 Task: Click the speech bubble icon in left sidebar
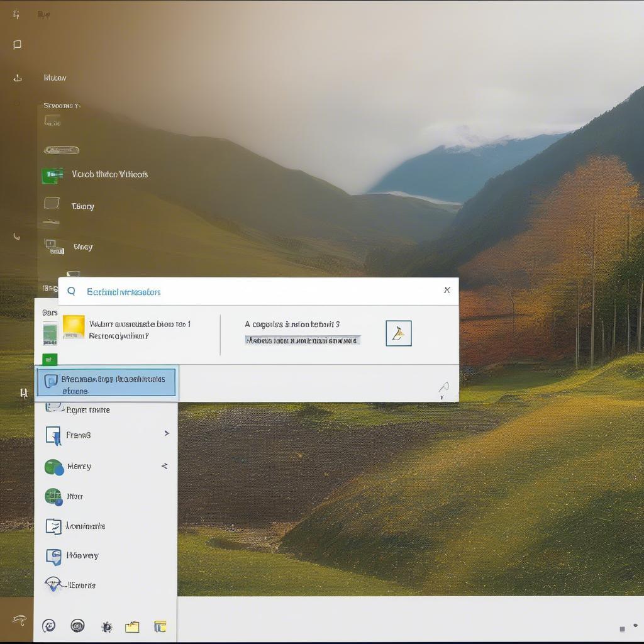click(17, 45)
